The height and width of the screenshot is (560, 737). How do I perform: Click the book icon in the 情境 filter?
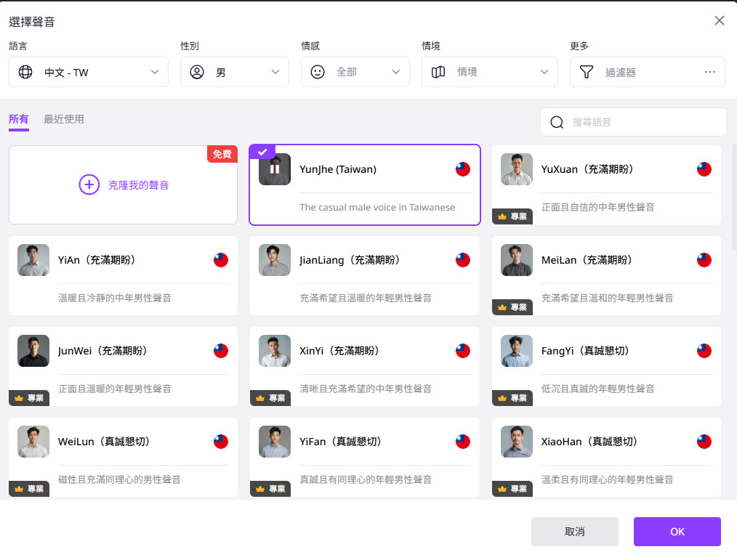(437, 72)
